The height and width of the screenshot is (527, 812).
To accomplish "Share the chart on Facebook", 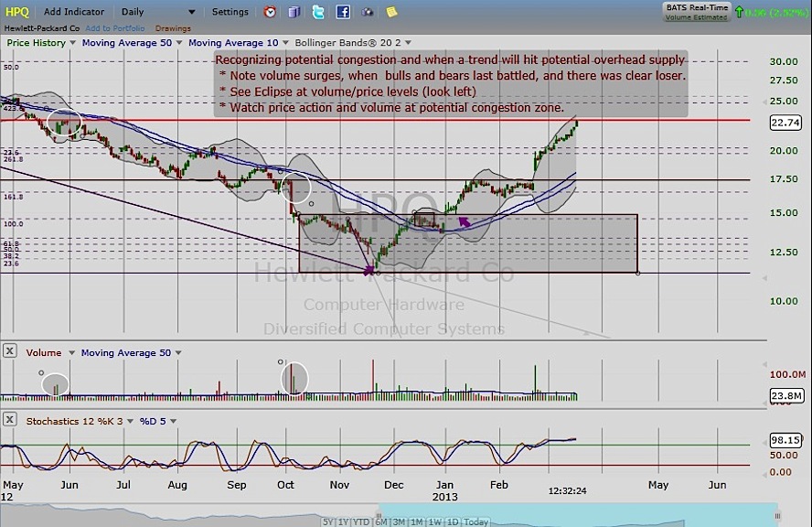I will (343, 12).
